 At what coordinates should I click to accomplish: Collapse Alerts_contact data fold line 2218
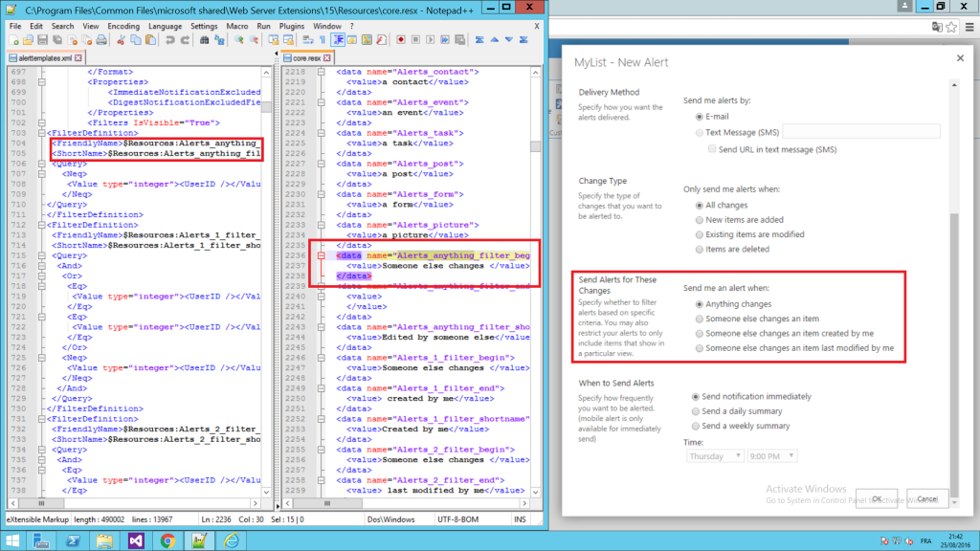(x=322, y=72)
